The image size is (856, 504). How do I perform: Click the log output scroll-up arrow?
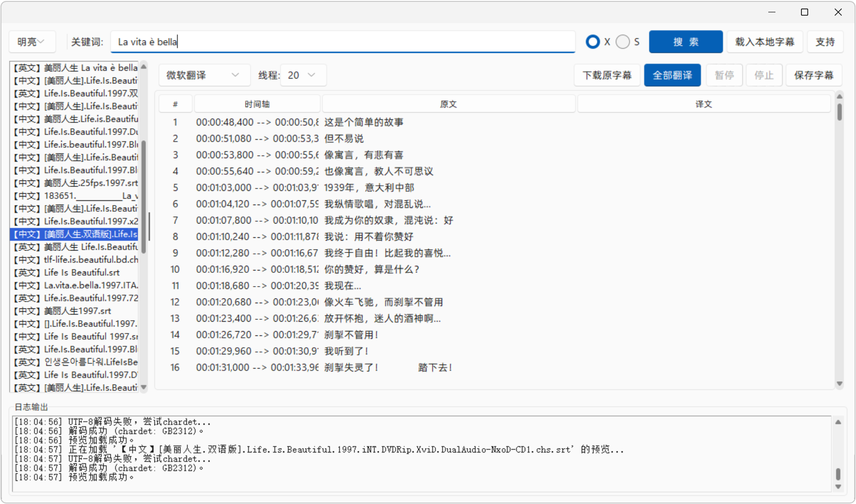838,422
